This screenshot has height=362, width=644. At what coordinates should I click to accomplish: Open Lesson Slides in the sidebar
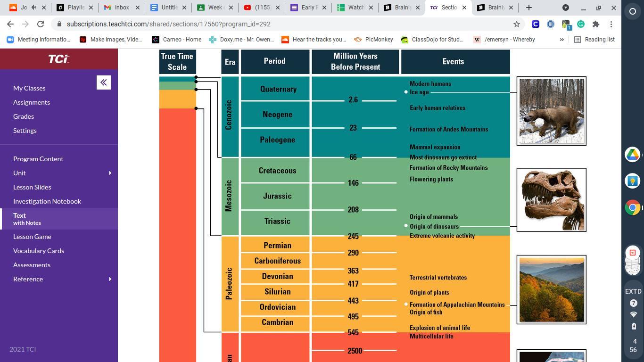click(x=32, y=187)
